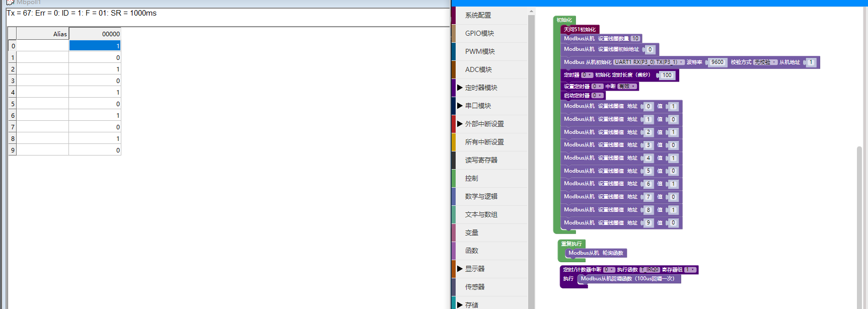The width and height of the screenshot is (868, 309).
Task: Expand the 外部中断设置 category triangle
Action: click(460, 124)
